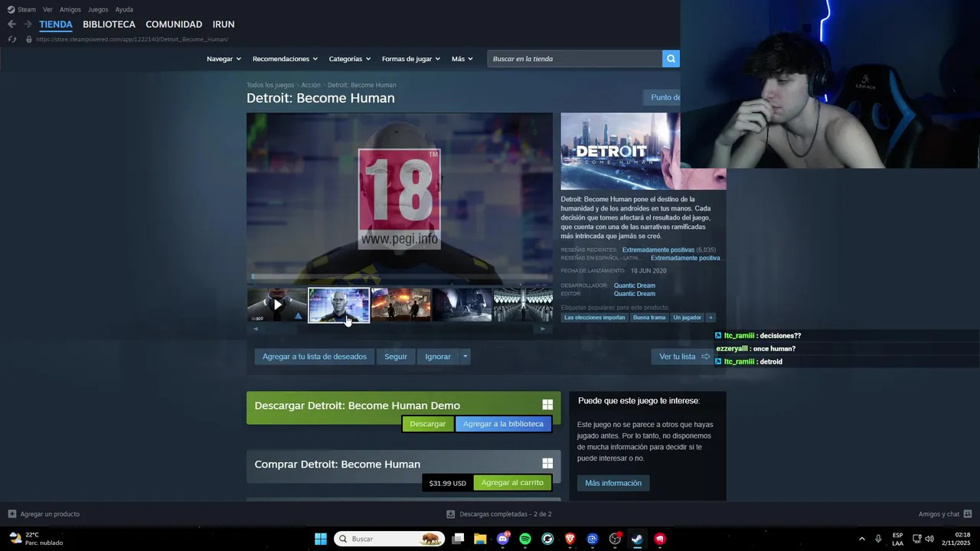The image size is (980, 551).
Task: Switch to the COMUNIDAD tab
Action: [x=174, y=24]
